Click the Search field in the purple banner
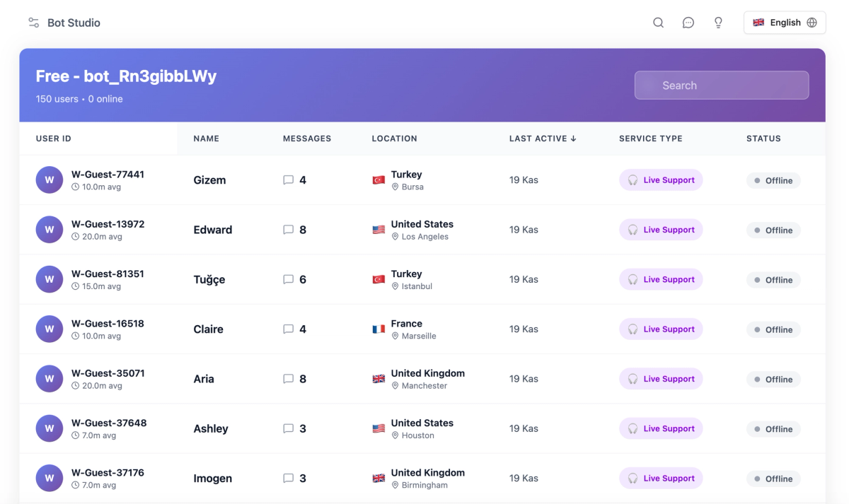The image size is (849, 504). pyautogui.click(x=721, y=85)
